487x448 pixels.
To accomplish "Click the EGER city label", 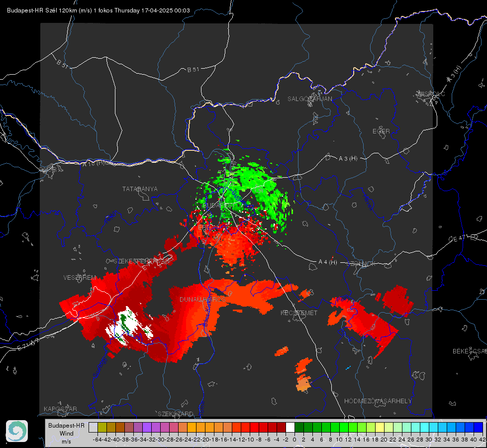I will (x=381, y=131).
